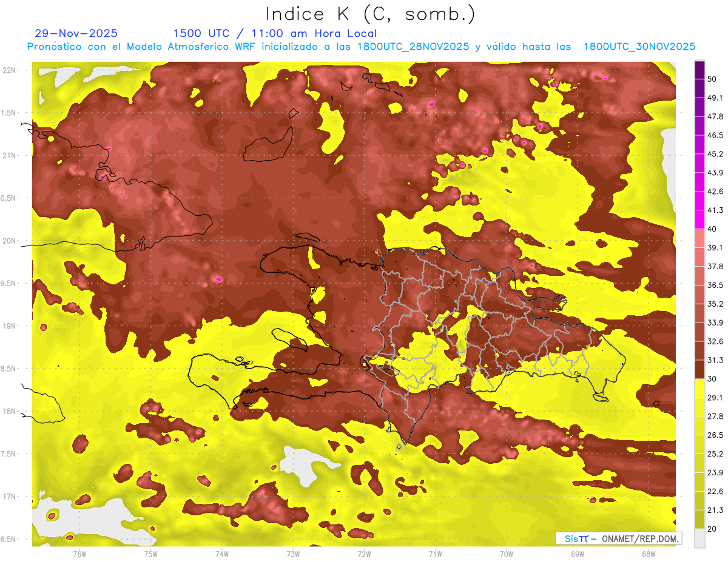Click the 76W longitude axis label
The width and height of the screenshot is (728, 562).
coord(79,554)
